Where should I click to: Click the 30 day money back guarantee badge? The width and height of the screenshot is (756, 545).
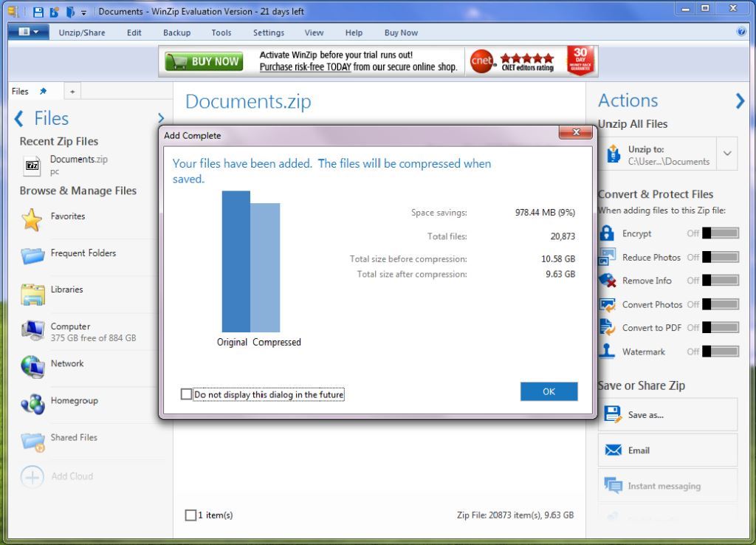(x=580, y=61)
